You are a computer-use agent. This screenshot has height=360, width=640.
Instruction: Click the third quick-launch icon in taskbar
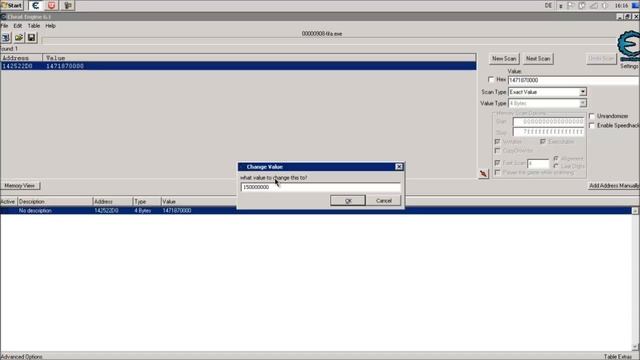point(68,5)
